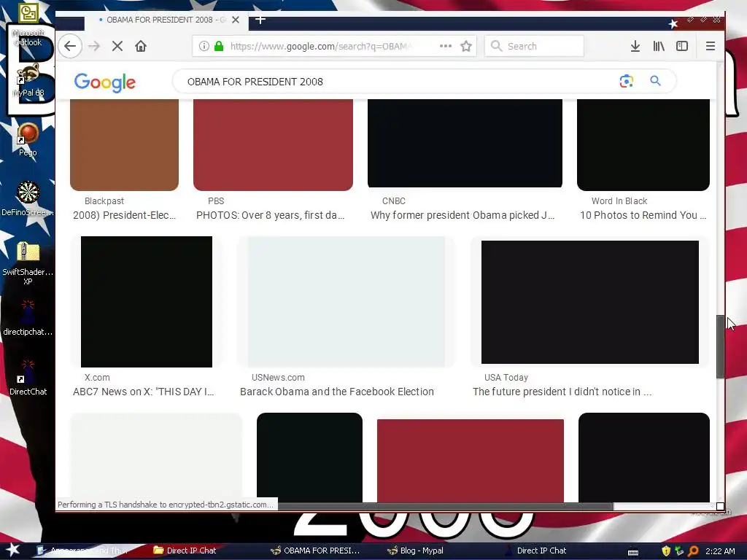Open the Word In Black image thumbnail
The width and height of the screenshot is (747, 560).
coord(643,145)
